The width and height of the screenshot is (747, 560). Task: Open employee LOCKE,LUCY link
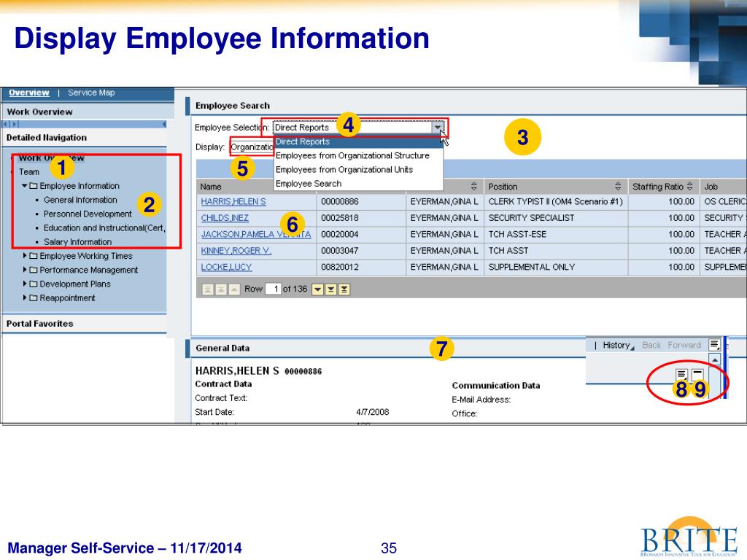pos(226,267)
